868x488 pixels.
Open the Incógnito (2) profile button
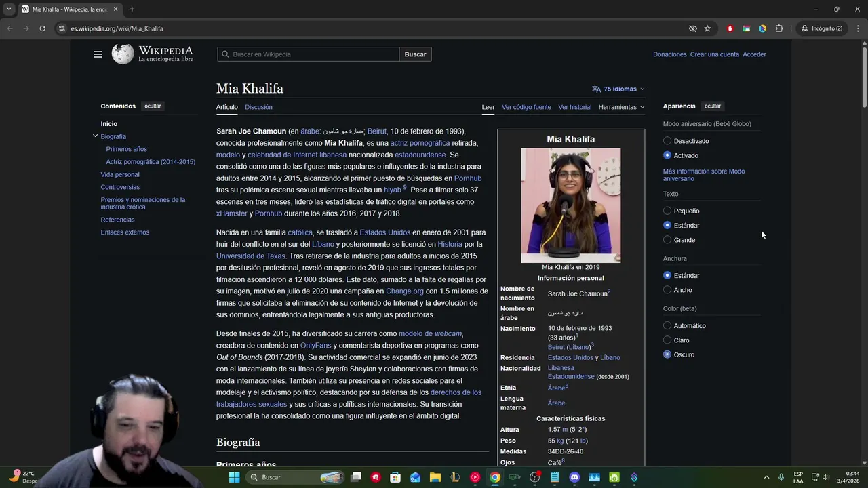tap(821, 28)
